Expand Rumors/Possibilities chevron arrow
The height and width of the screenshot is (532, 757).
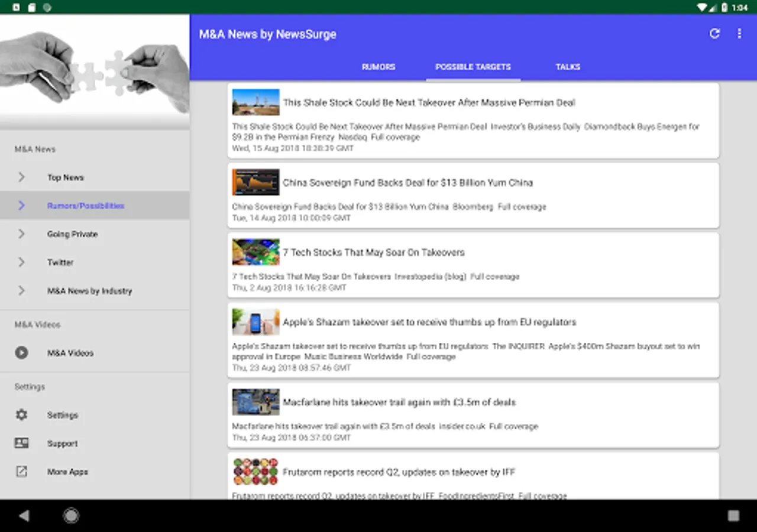pos(21,206)
